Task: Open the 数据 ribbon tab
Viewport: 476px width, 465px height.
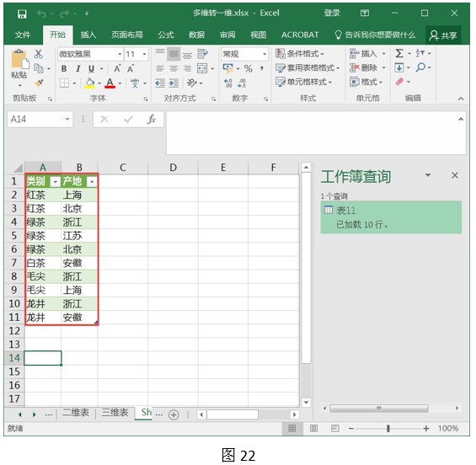Action: click(x=196, y=35)
